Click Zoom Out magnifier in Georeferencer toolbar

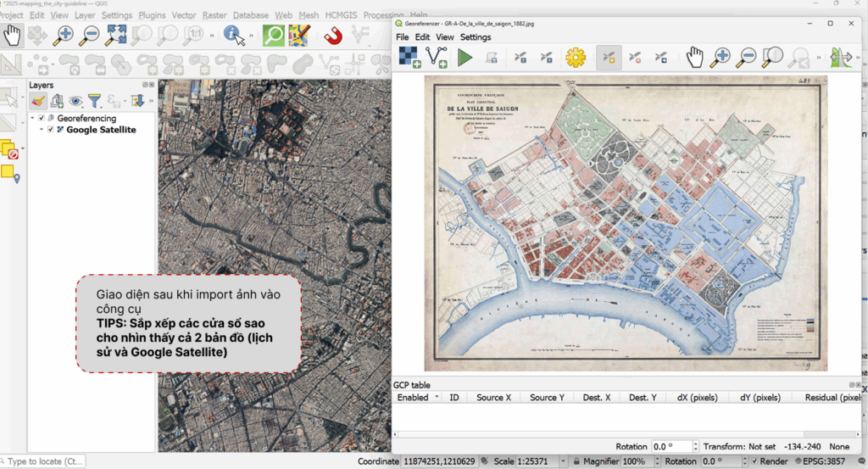[746, 57]
